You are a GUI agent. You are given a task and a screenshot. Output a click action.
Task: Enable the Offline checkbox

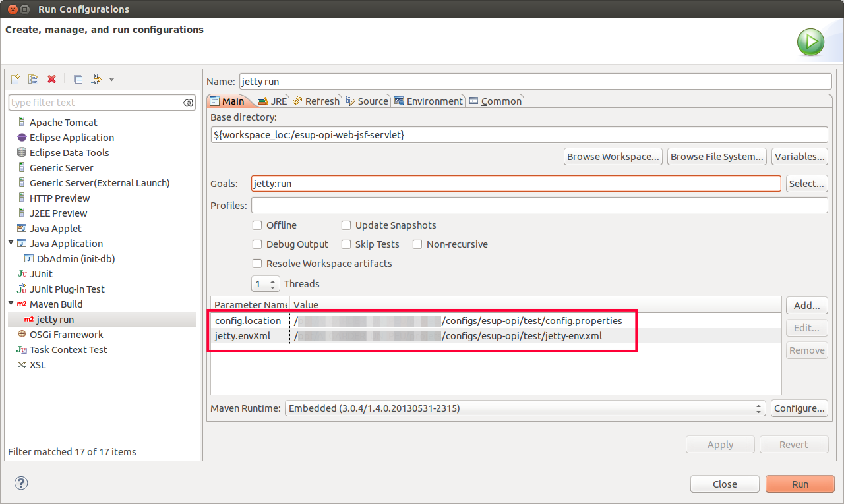click(258, 225)
